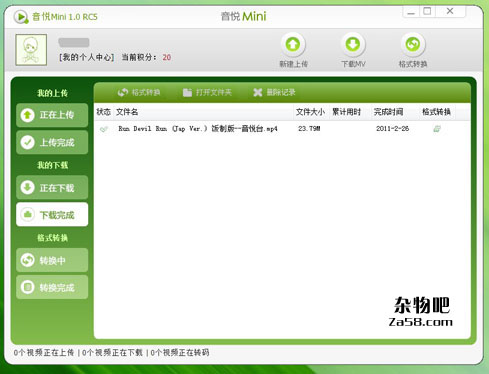Click the top 格式转换 round icon

coord(413,44)
